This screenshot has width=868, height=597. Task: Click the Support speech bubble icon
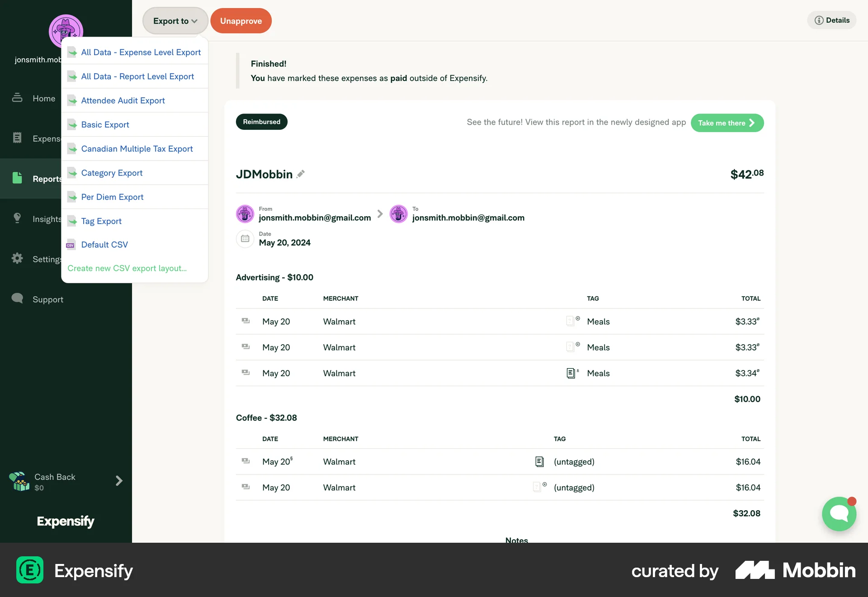coord(17,298)
